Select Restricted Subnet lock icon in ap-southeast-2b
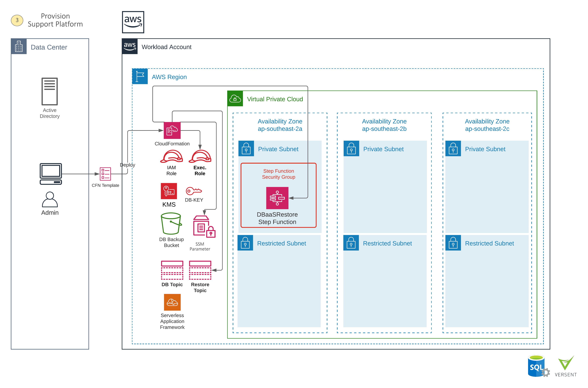Screen dimensions: 588x388 click(x=351, y=243)
